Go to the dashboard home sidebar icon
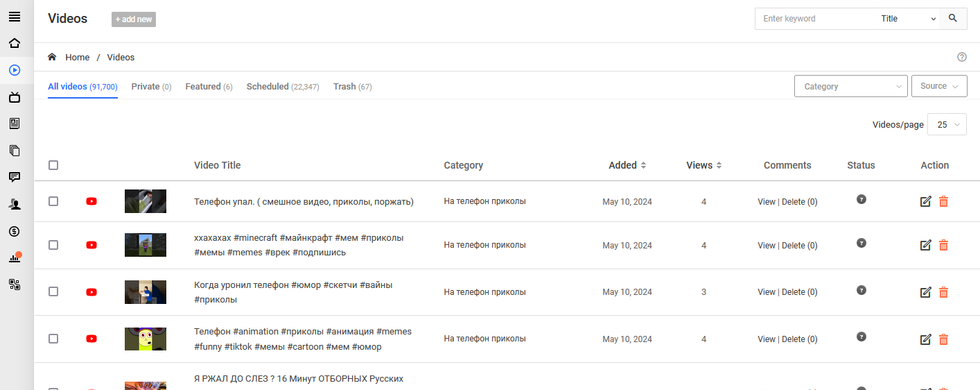This screenshot has width=980, height=390. pyautogui.click(x=14, y=43)
